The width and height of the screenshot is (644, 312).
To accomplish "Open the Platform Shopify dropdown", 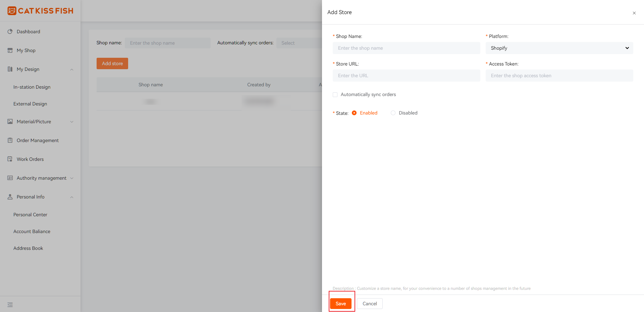I will tap(559, 48).
